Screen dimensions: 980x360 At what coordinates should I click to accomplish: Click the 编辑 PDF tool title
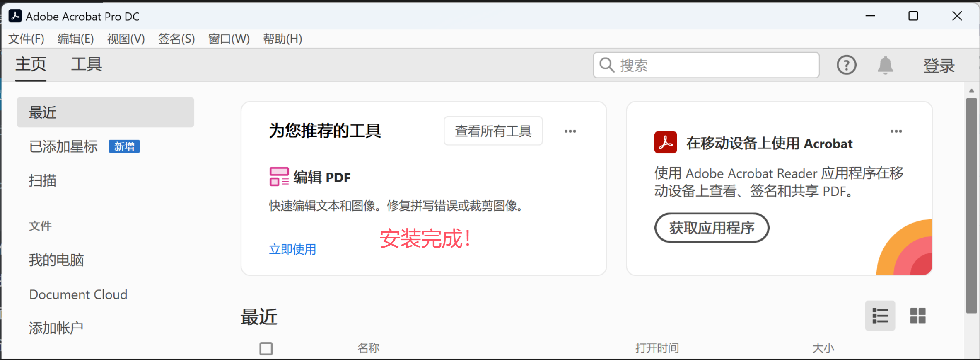pos(322,177)
